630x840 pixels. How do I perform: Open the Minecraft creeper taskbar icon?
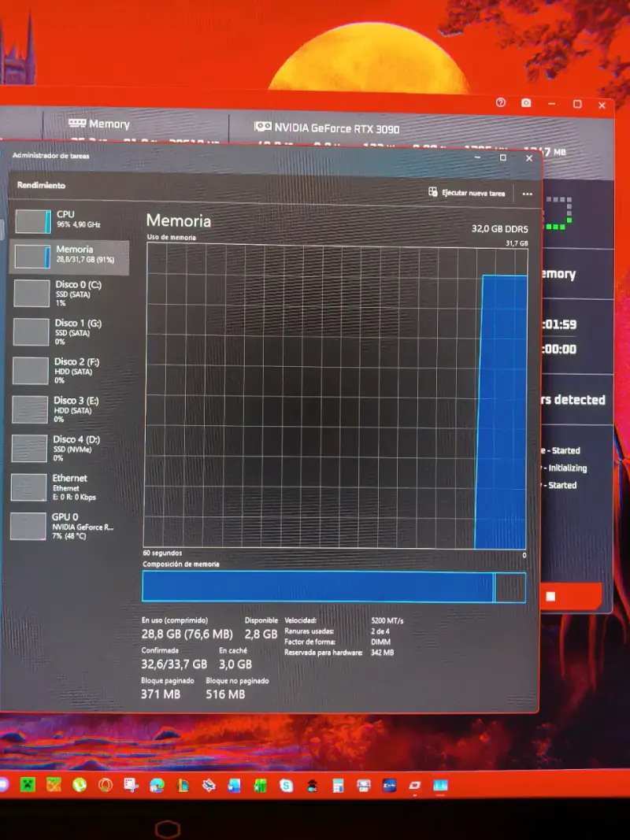click(x=28, y=785)
